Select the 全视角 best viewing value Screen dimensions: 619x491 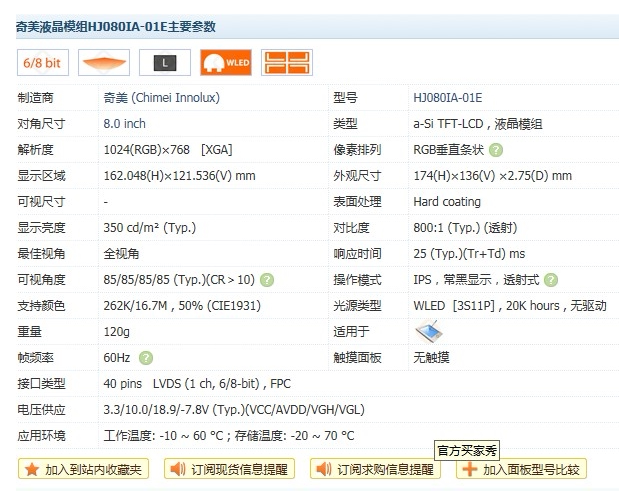[x=121, y=253]
